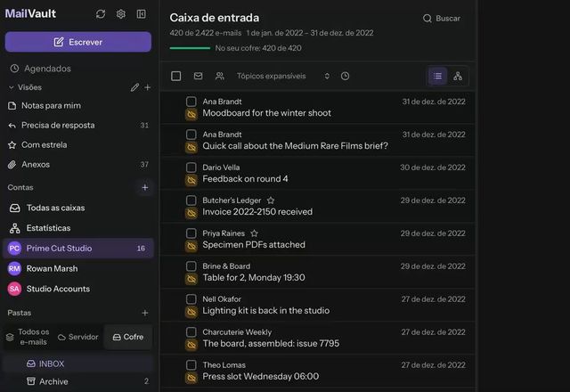Add folder plus next to Pastas
This screenshot has width=570, height=392.
144,313
